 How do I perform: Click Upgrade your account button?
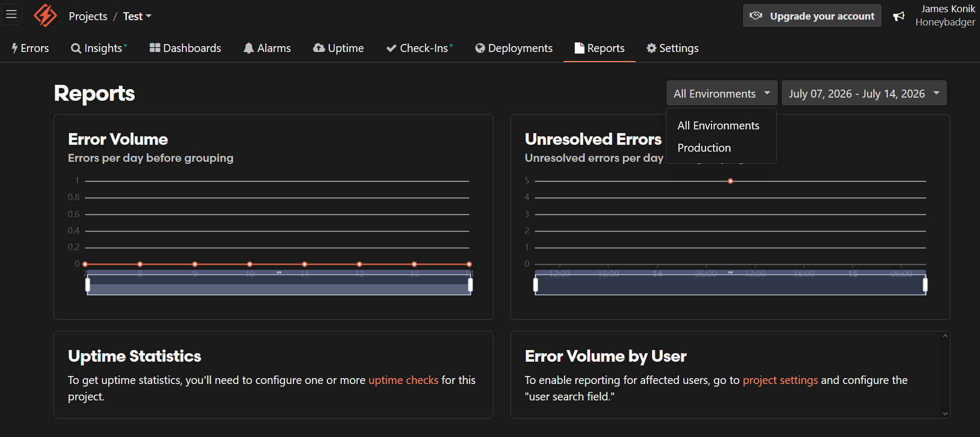tap(812, 16)
